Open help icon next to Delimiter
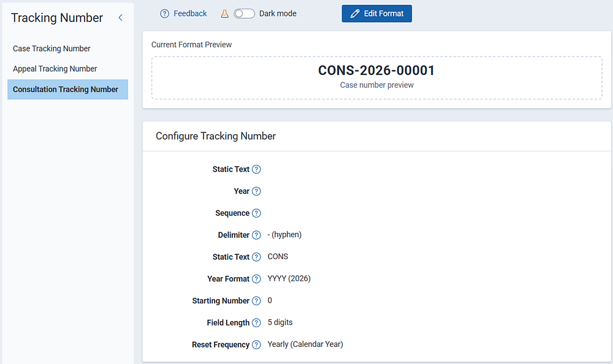Viewport: 613px width, 364px height. pos(256,235)
